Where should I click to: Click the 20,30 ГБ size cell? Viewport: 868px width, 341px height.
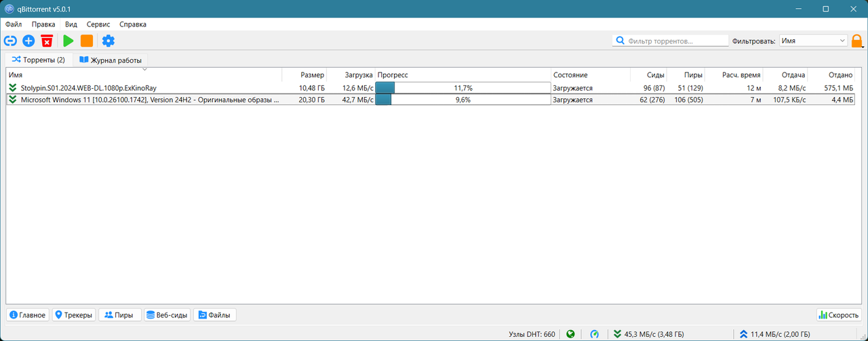point(311,100)
